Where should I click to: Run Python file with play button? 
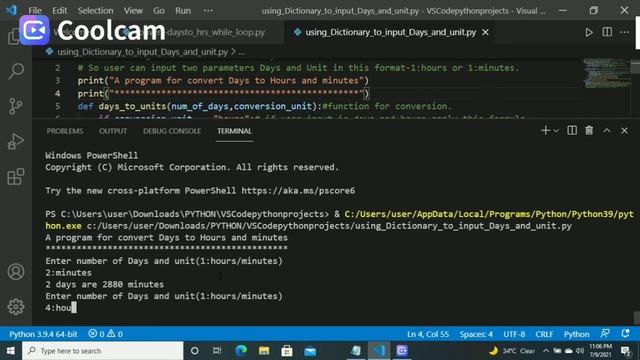[x=589, y=32]
